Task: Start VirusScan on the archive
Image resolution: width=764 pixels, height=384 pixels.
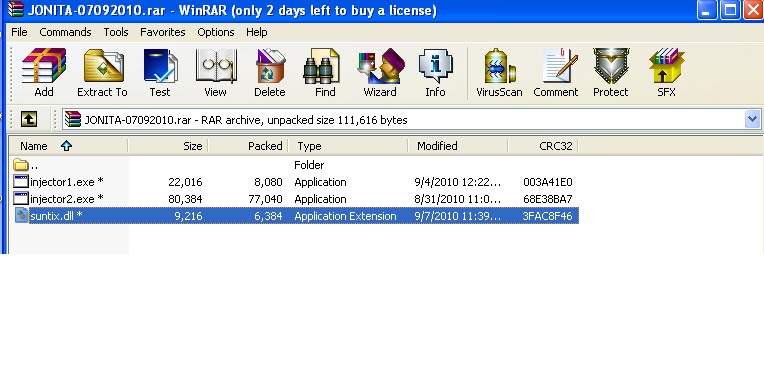Action: click(x=499, y=73)
